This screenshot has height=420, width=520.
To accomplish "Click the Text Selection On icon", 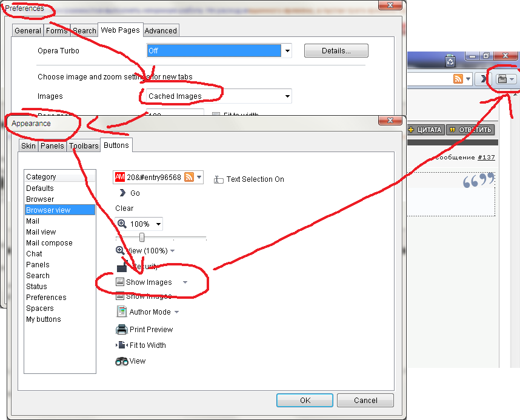I will pos(218,179).
